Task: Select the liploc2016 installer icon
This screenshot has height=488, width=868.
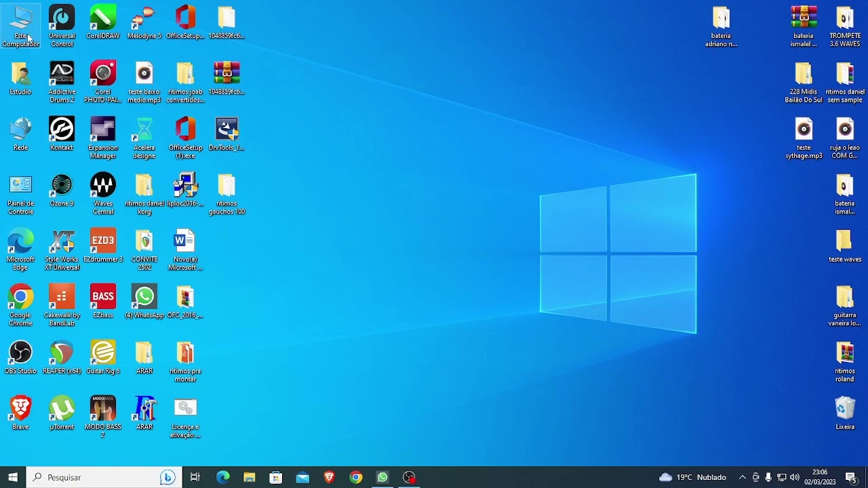Action: click(185, 190)
